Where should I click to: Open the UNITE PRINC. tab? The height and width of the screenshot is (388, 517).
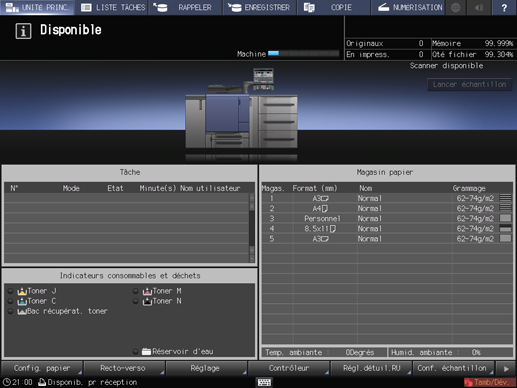click(x=37, y=7)
